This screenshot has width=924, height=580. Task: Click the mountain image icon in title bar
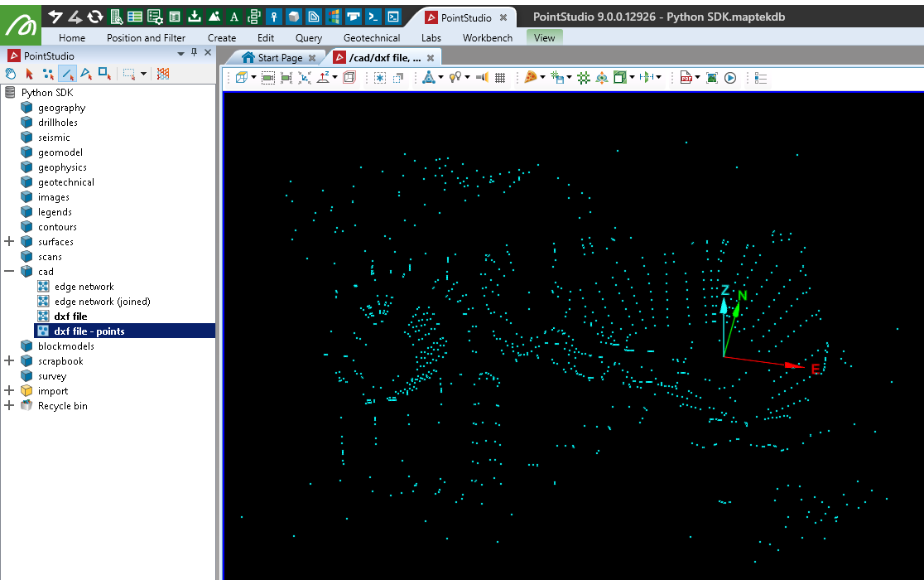pyautogui.click(x=214, y=17)
